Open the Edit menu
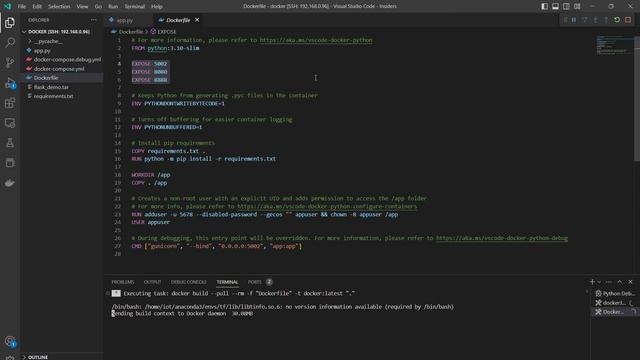 pos(37,6)
